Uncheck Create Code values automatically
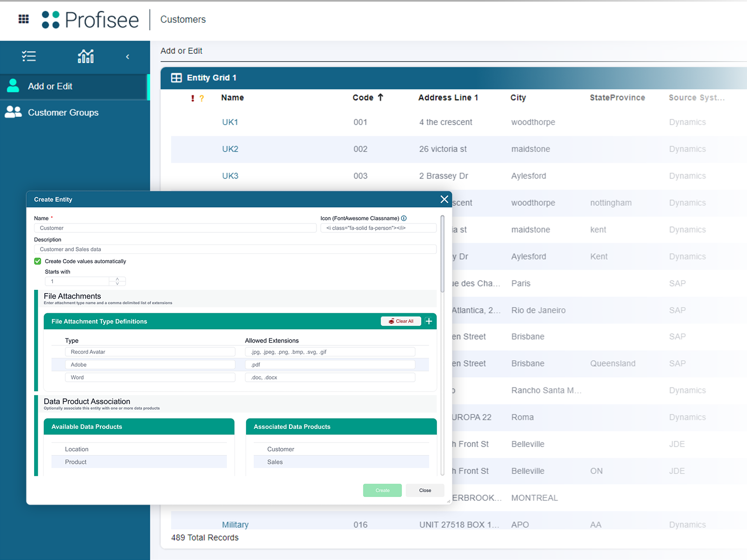This screenshot has height=560, width=747. 38,261
